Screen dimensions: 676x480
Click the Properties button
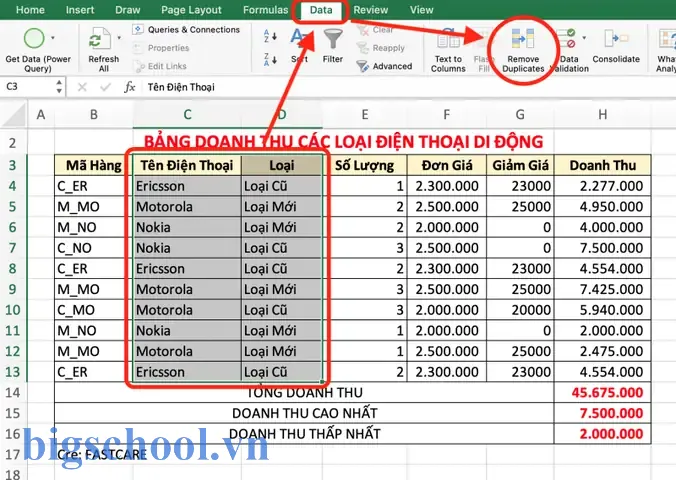pyautogui.click(x=161, y=48)
